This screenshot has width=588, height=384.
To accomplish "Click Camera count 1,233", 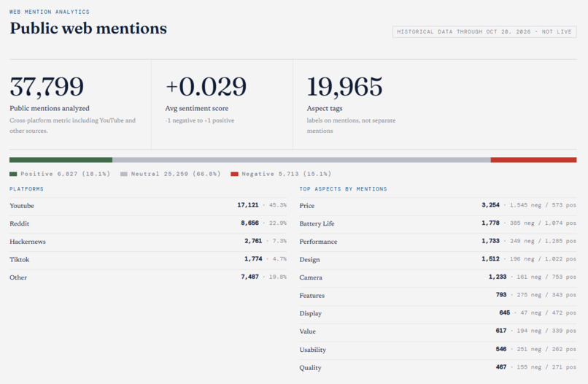I will [x=498, y=277].
